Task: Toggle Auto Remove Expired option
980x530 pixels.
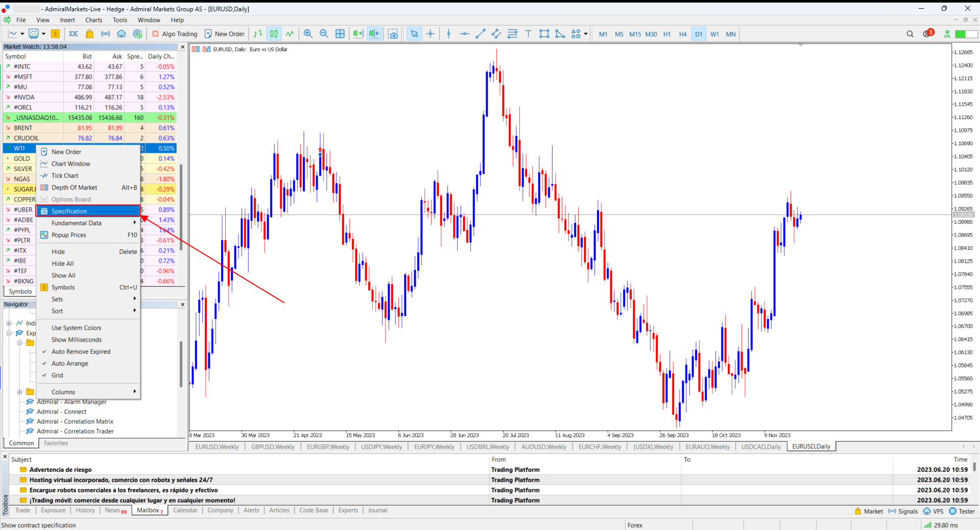Action: [x=81, y=352]
